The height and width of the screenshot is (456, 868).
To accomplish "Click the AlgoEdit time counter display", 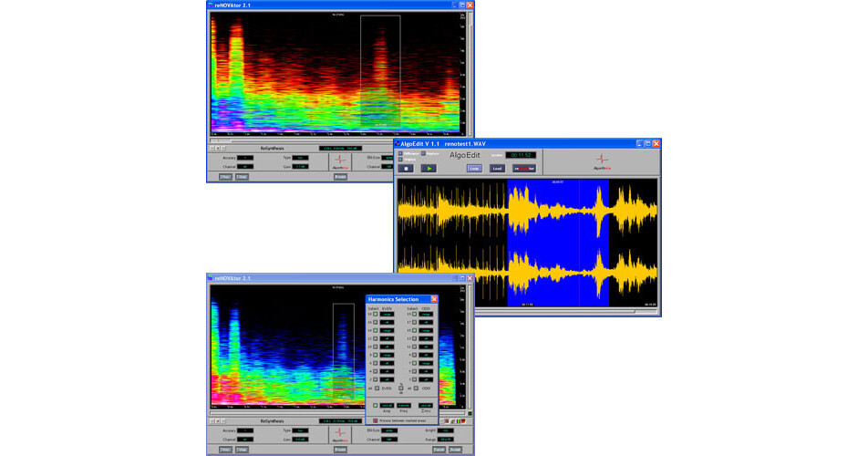I will tap(521, 155).
